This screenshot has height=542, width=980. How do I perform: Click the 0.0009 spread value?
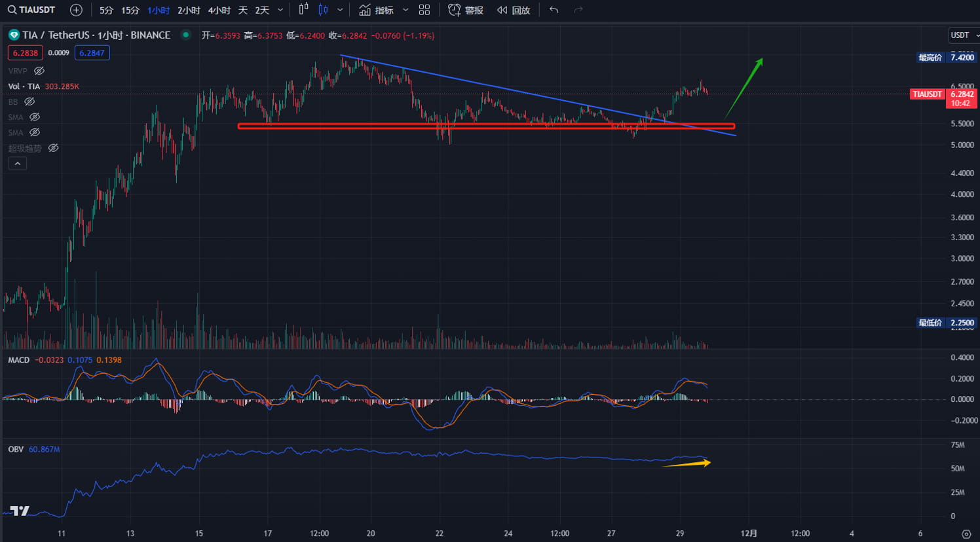click(59, 53)
